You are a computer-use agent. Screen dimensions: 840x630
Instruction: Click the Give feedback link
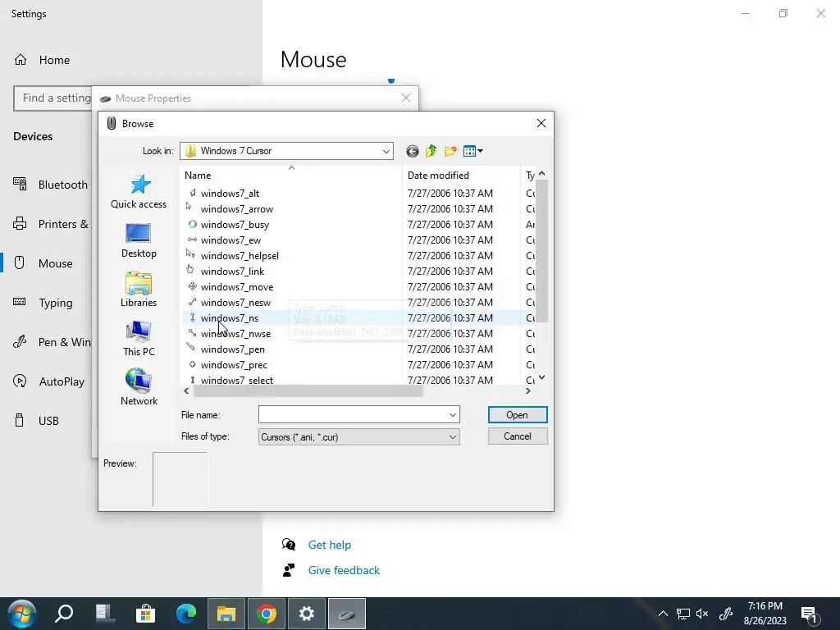[344, 570]
